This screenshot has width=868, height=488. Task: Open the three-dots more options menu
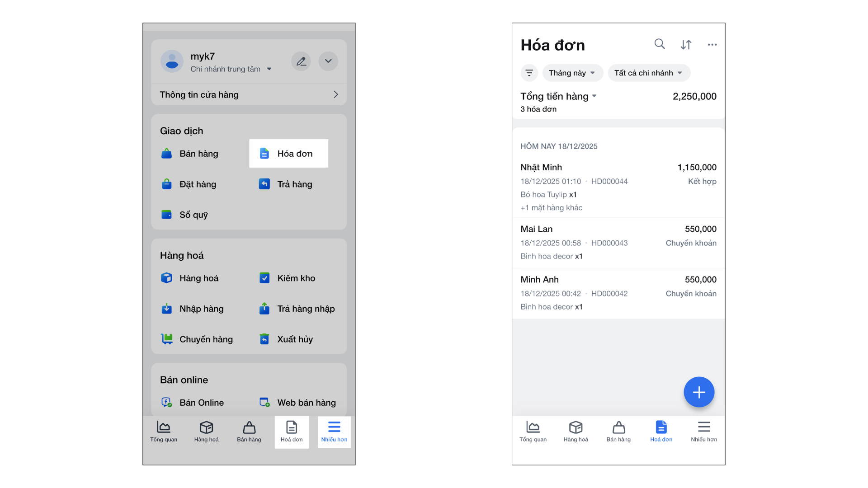712,44
